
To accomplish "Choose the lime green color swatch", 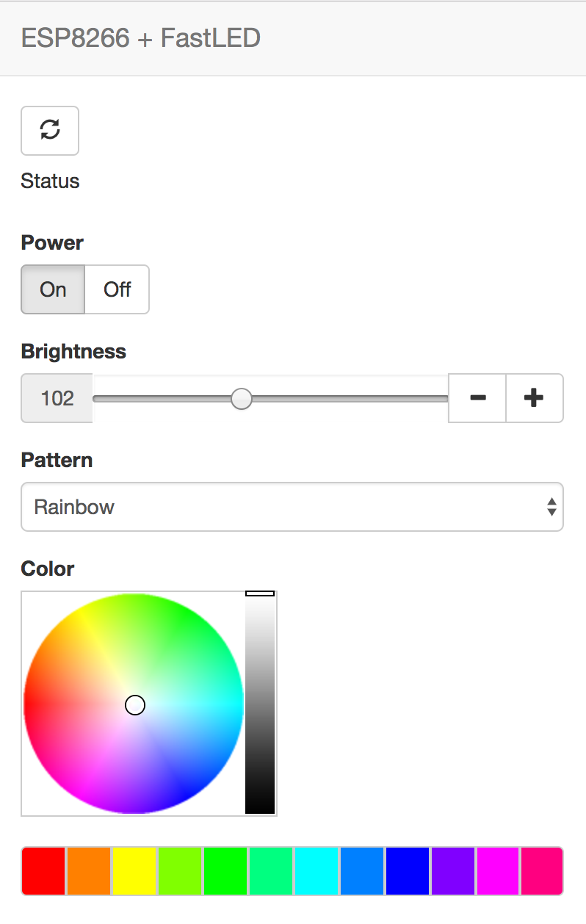I will [x=180, y=871].
